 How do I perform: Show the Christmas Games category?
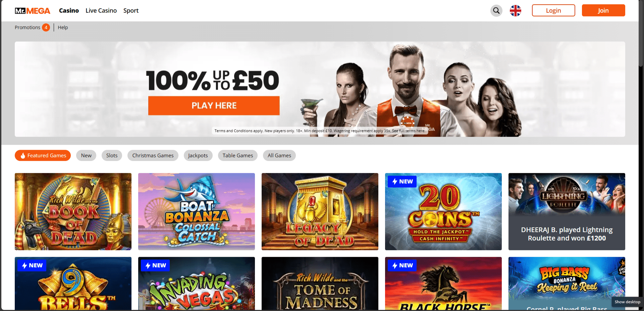(153, 155)
